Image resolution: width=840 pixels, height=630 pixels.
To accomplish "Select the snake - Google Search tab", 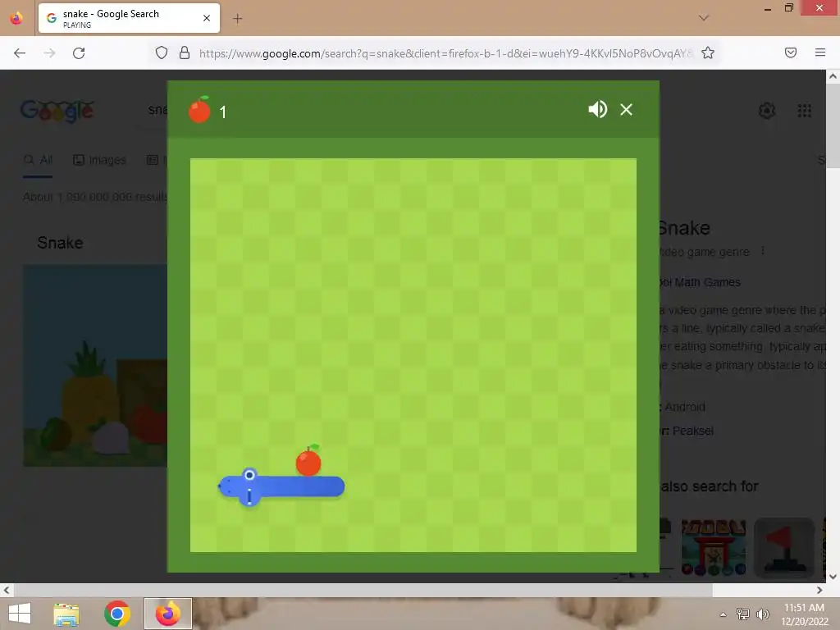I will pyautogui.click(x=129, y=18).
